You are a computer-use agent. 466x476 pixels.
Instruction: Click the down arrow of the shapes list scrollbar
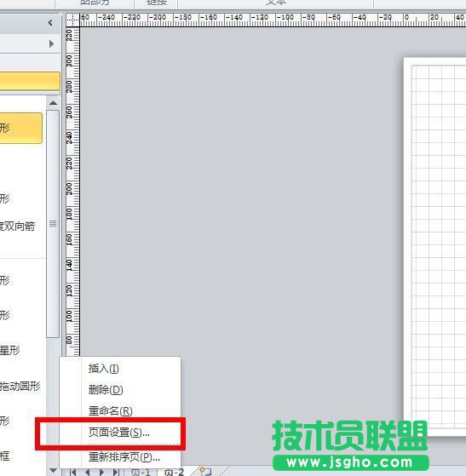[x=53, y=471]
